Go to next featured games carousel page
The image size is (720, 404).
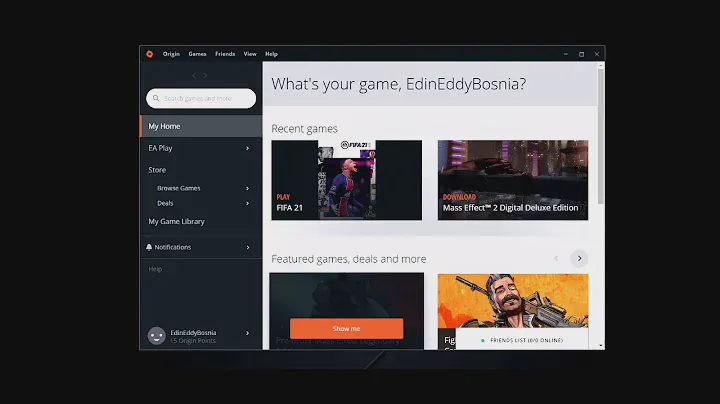click(579, 258)
